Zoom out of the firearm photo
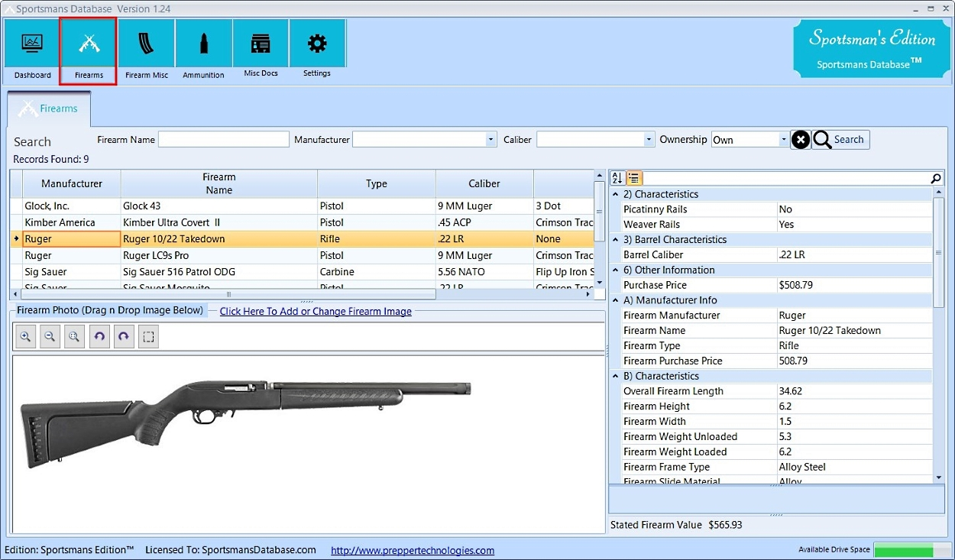 tap(50, 337)
